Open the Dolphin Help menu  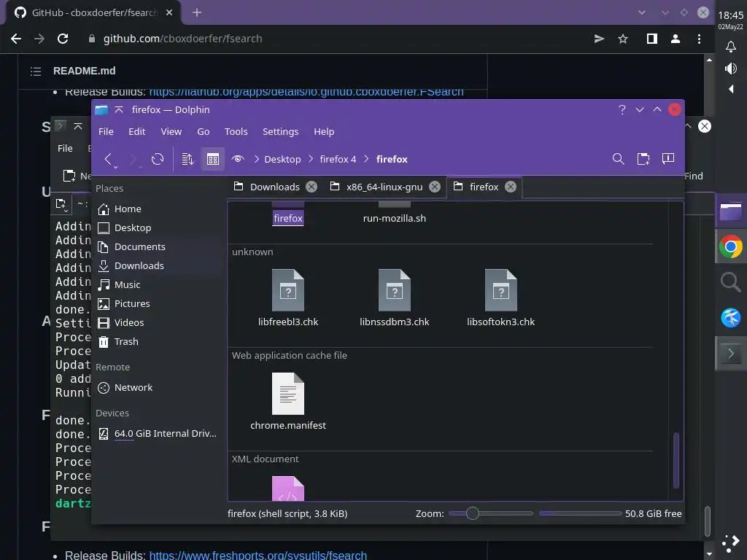coord(324,131)
